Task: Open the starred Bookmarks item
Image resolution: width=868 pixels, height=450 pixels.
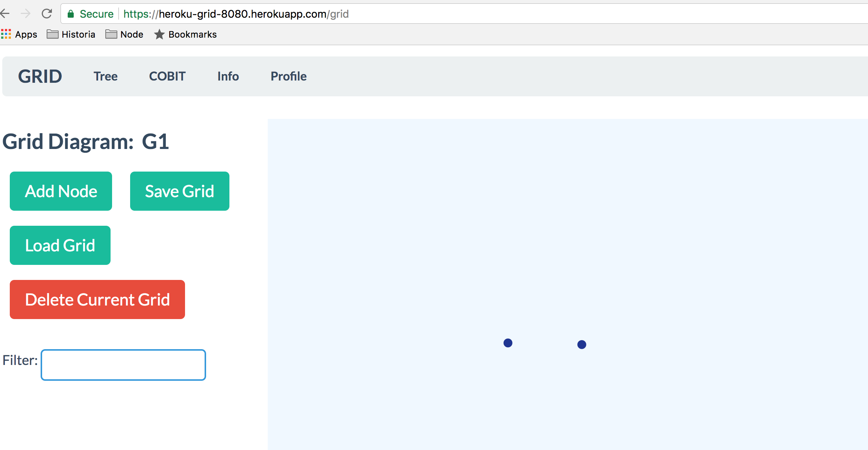Action: coord(185,34)
